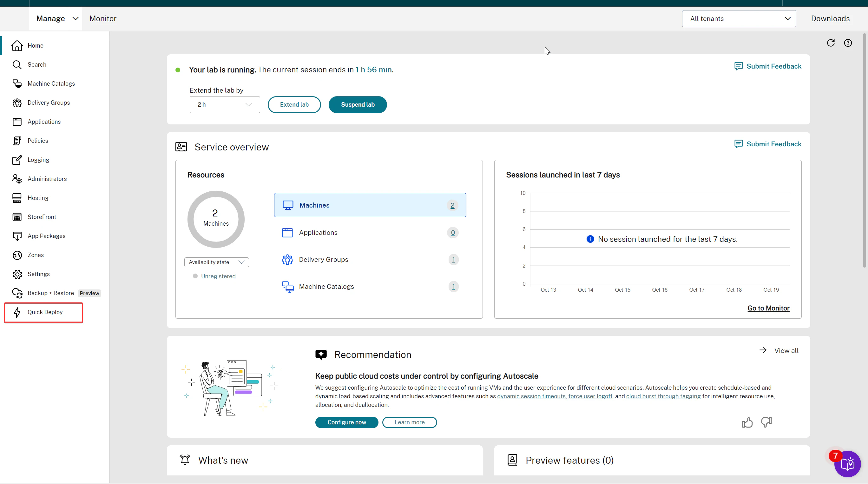This screenshot has width=868, height=484.
Task: Open the Monitor tab
Action: pos(102,18)
